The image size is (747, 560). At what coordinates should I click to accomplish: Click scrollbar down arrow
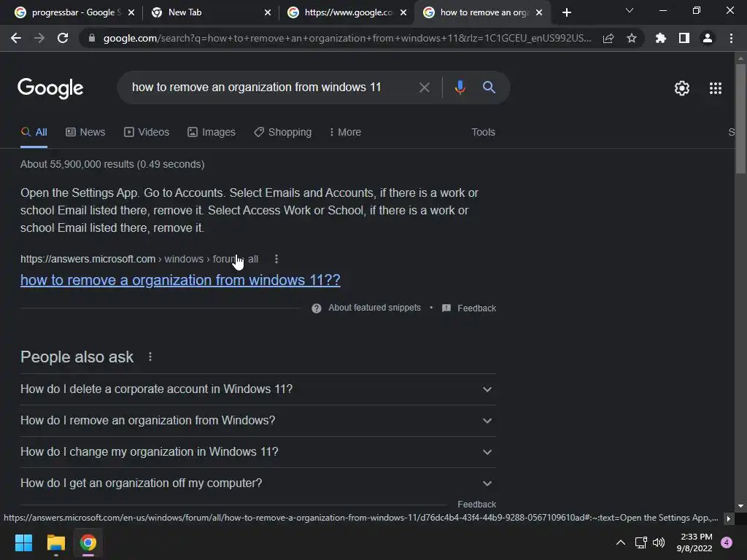point(740,506)
